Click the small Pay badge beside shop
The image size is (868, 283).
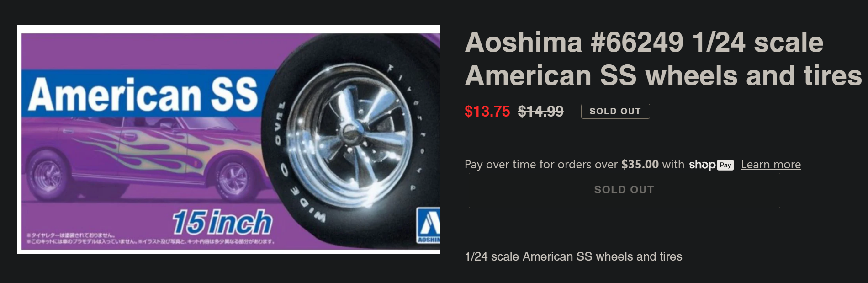click(725, 165)
